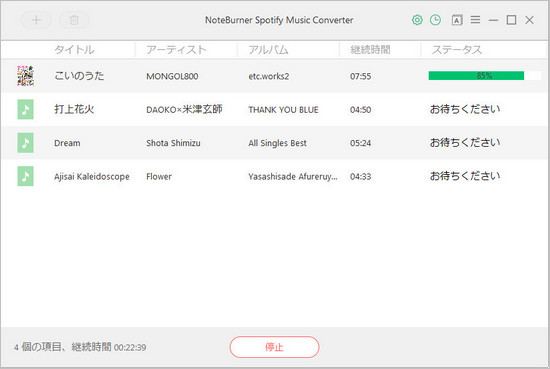Click the music note icon for 打上花火
This screenshot has width=550, height=369.
coord(25,109)
